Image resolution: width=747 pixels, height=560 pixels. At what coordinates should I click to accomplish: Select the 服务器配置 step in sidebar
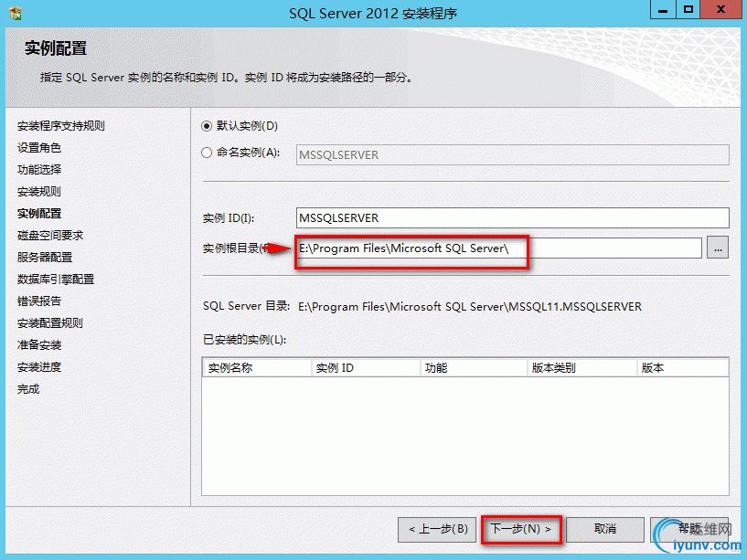click(x=45, y=257)
